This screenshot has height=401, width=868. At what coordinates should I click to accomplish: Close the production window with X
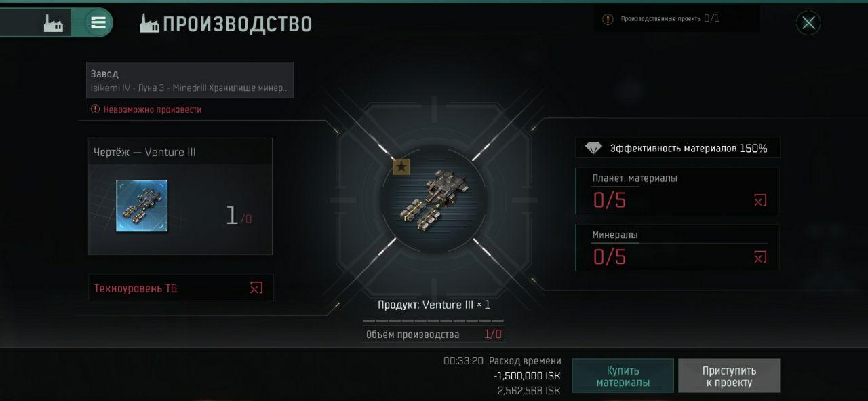pyautogui.click(x=808, y=23)
